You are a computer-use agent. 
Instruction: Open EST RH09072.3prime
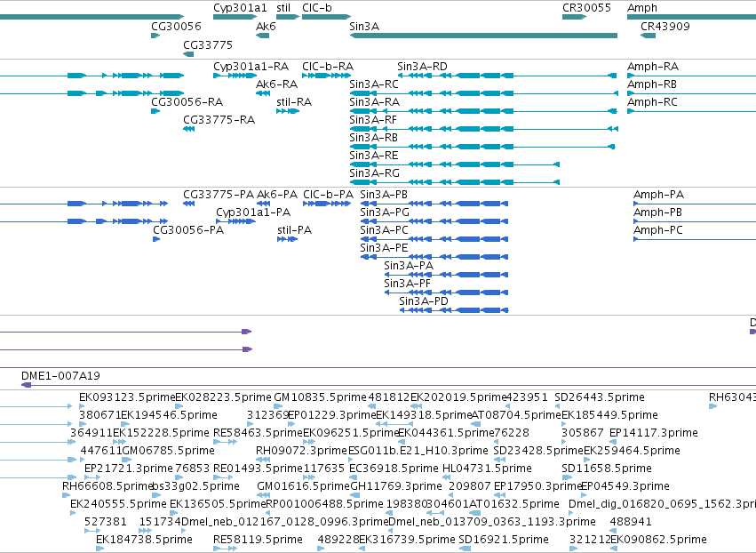[x=301, y=451]
